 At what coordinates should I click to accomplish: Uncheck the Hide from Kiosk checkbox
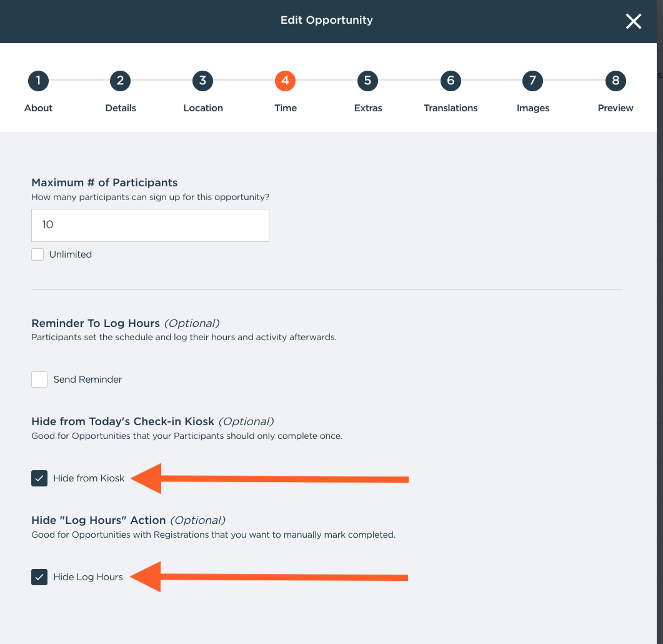[39, 478]
